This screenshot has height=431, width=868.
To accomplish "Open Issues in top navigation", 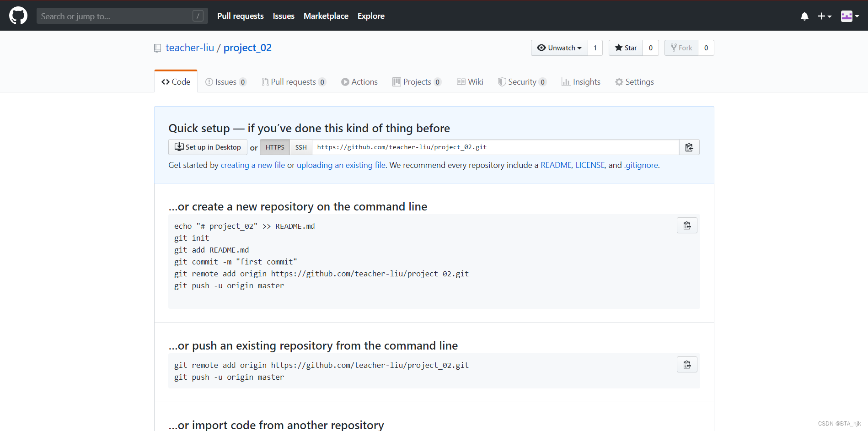I will pyautogui.click(x=284, y=16).
